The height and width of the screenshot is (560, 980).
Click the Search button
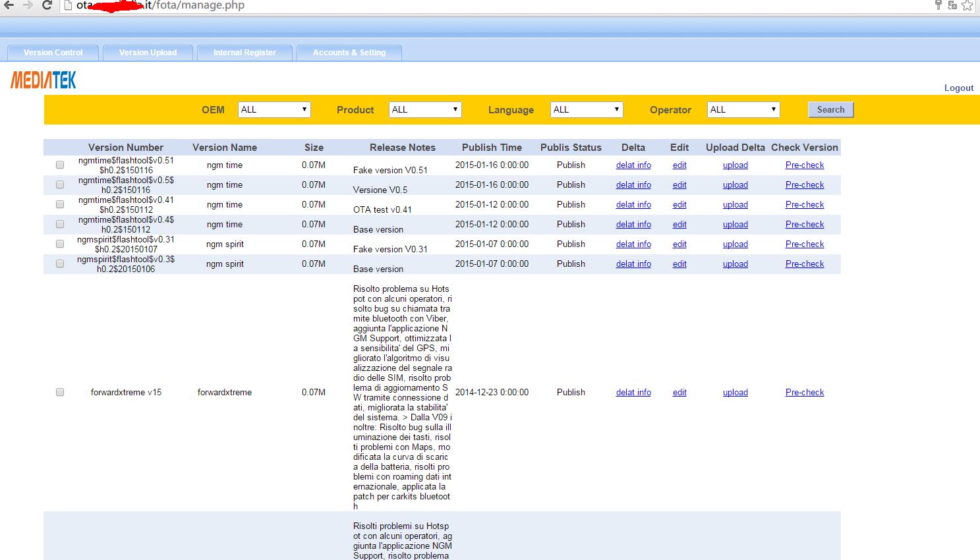click(830, 109)
